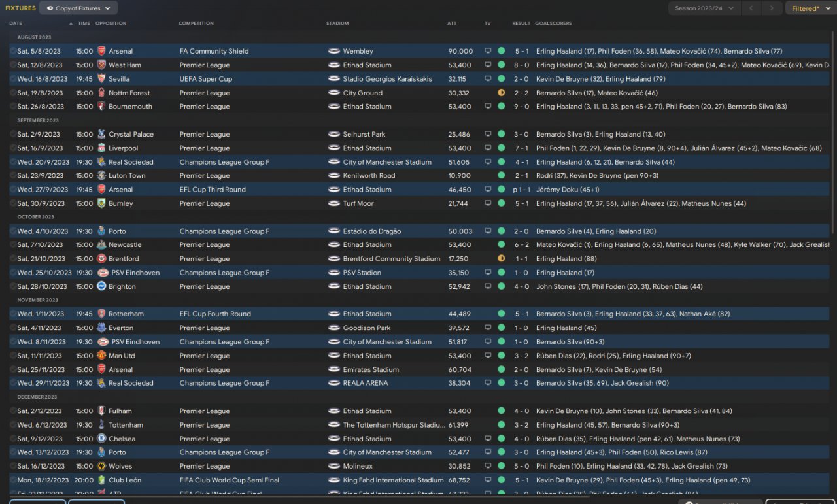
Task: Click the Man Utd club badge
Action: (x=101, y=356)
